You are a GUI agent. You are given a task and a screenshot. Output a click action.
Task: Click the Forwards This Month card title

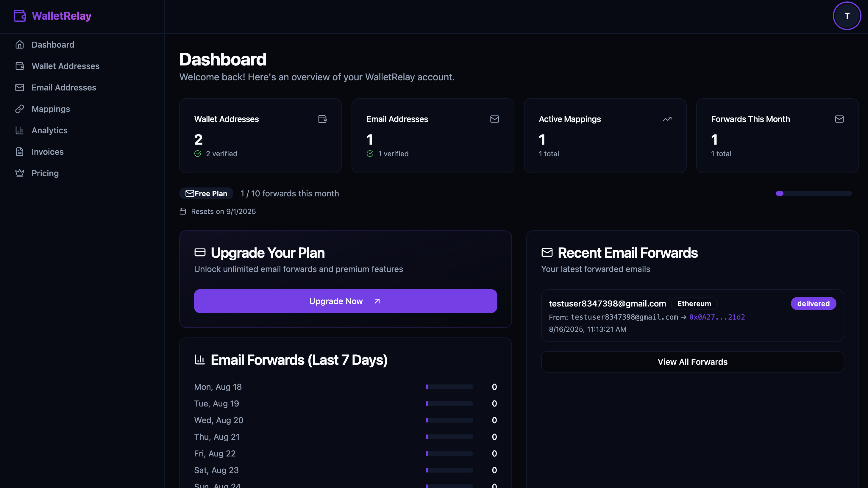point(750,119)
